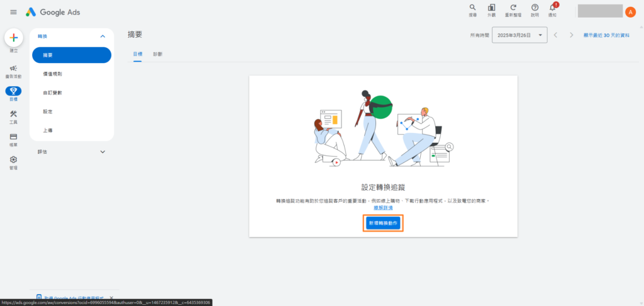Open the 外觀 appearance icon

(x=491, y=9)
